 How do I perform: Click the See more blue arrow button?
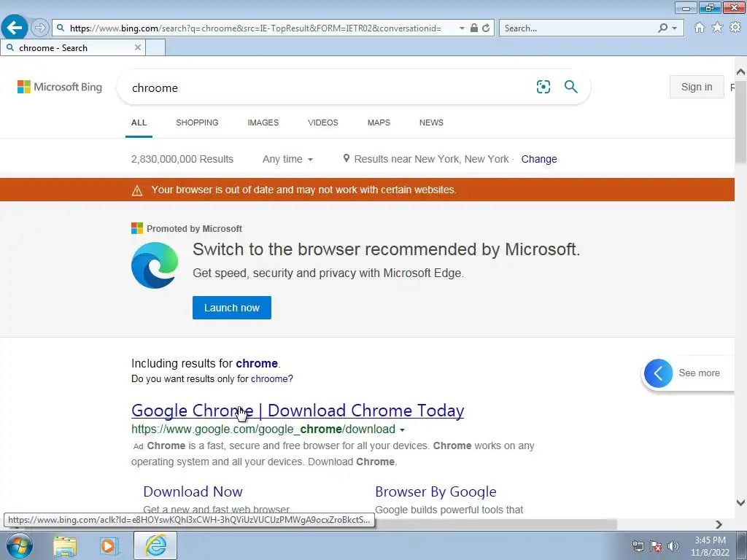pos(659,373)
